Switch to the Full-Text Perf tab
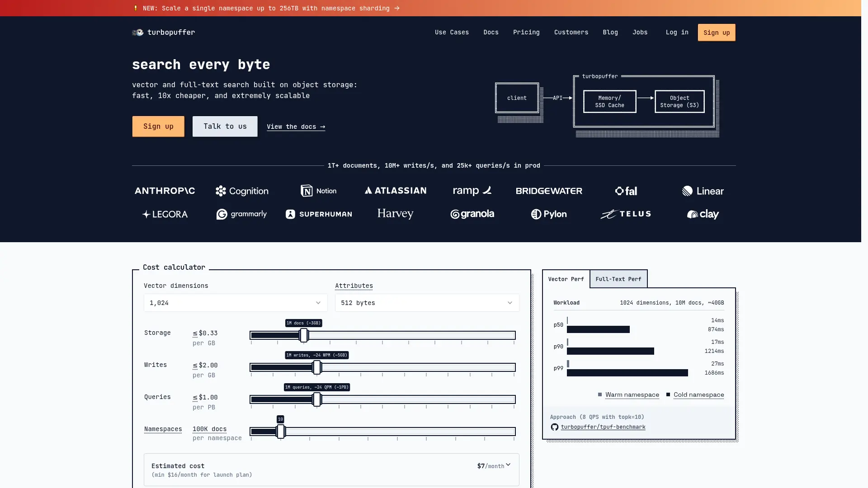Screen dimensions: 868x488 pyautogui.click(x=618, y=279)
